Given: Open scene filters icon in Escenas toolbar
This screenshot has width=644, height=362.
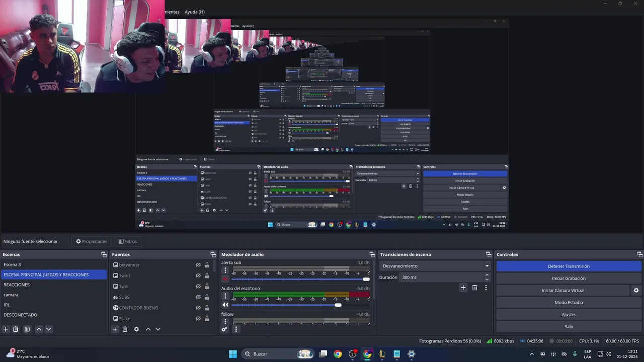Looking at the screenshot, I should click(x=27, y=329).
